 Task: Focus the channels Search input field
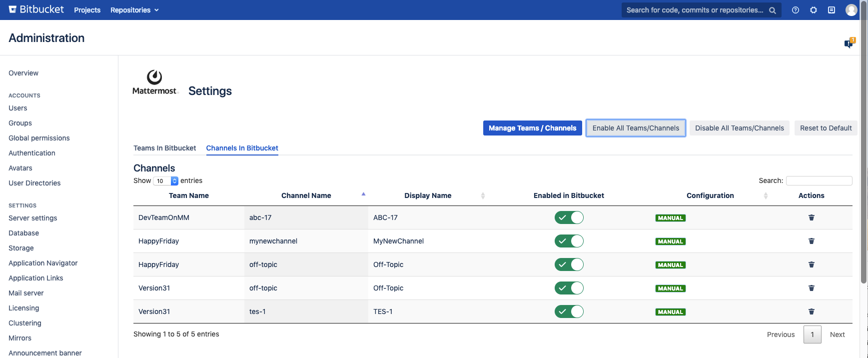(x=819, y=180)
